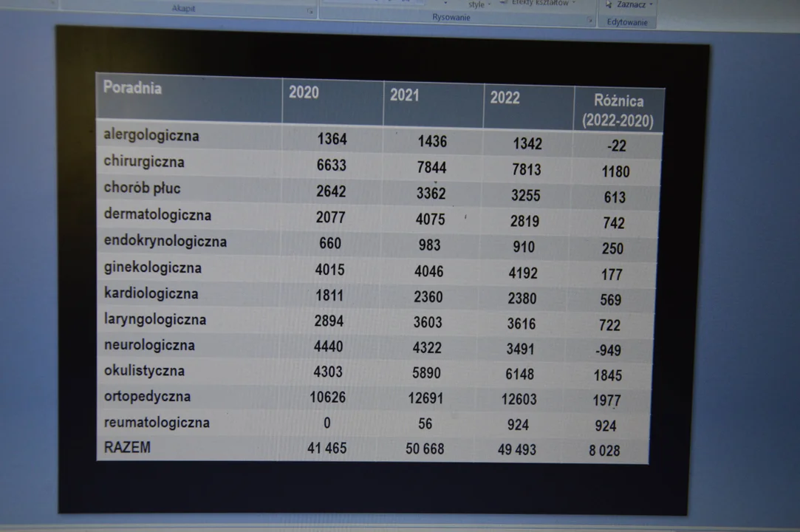Screen dimensions: 800x532
Task: Click the 742 difference cell
Action: 614,223
